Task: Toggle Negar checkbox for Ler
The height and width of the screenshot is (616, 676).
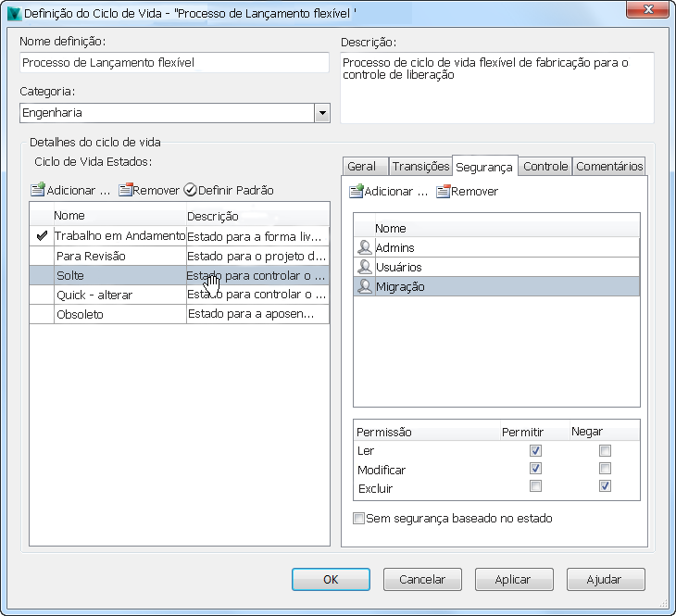Action: tap(605, 450)
